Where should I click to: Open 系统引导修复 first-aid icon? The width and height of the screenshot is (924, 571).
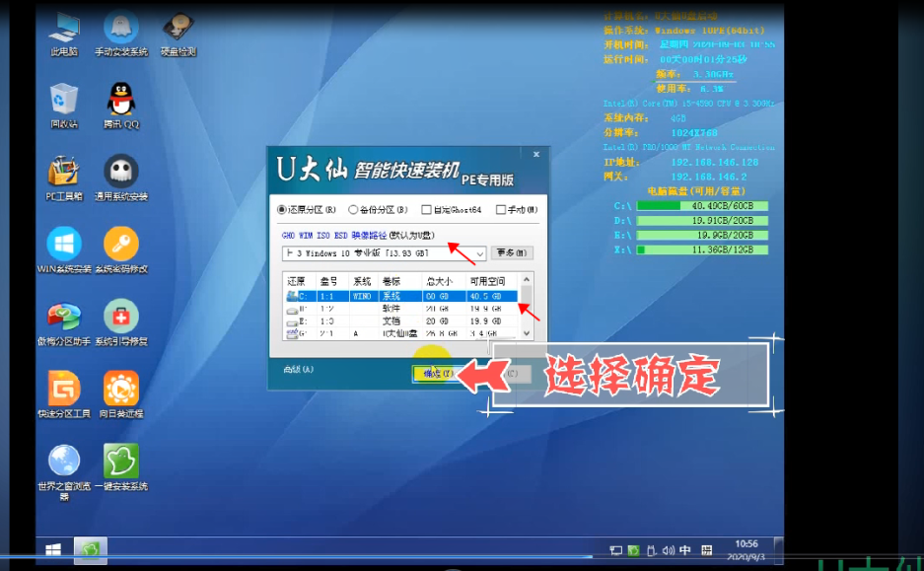point(121,322)
